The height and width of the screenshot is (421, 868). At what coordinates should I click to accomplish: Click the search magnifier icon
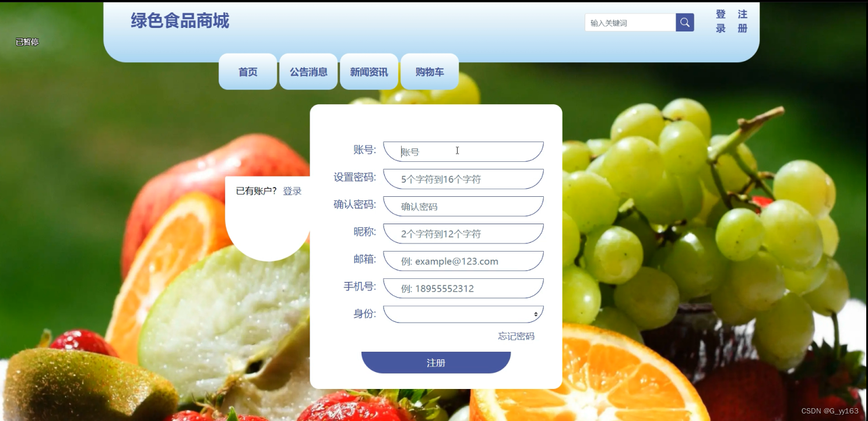(x=685, y=23)
